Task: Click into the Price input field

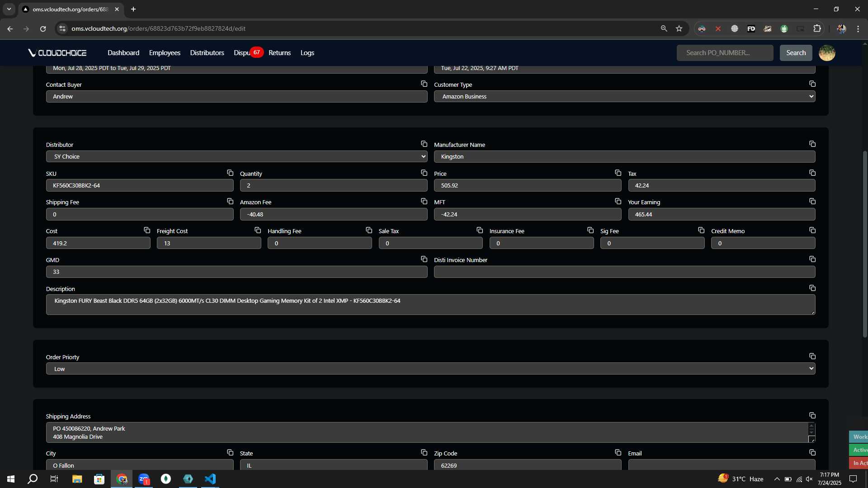Action: tap(528, 185)
